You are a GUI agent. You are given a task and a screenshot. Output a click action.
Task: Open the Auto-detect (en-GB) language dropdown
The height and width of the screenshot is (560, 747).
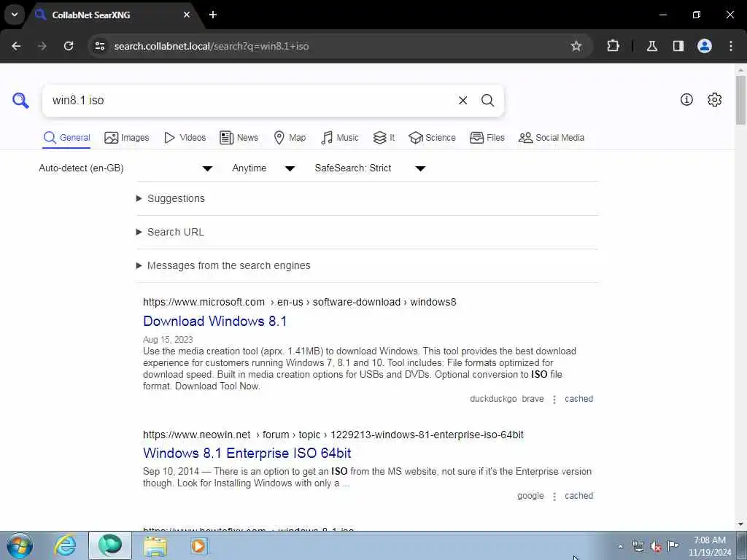125,168
